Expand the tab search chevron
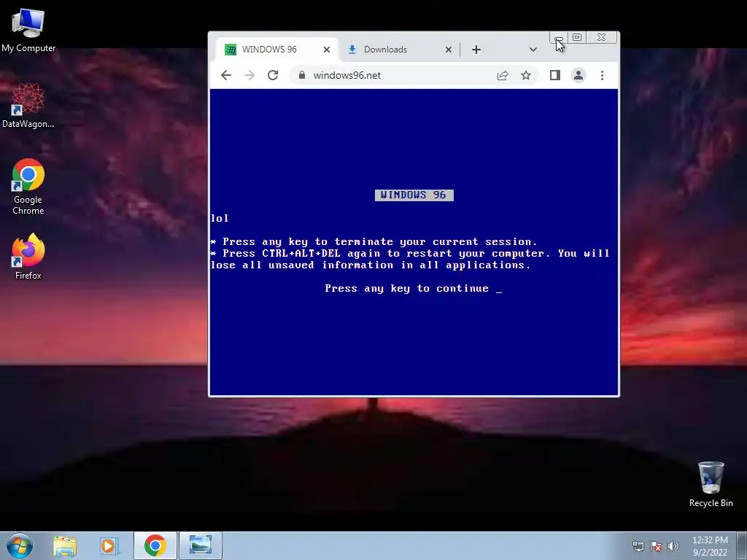Image resolution: width=747 pixels, height=560 pixels. pos(533,50)
